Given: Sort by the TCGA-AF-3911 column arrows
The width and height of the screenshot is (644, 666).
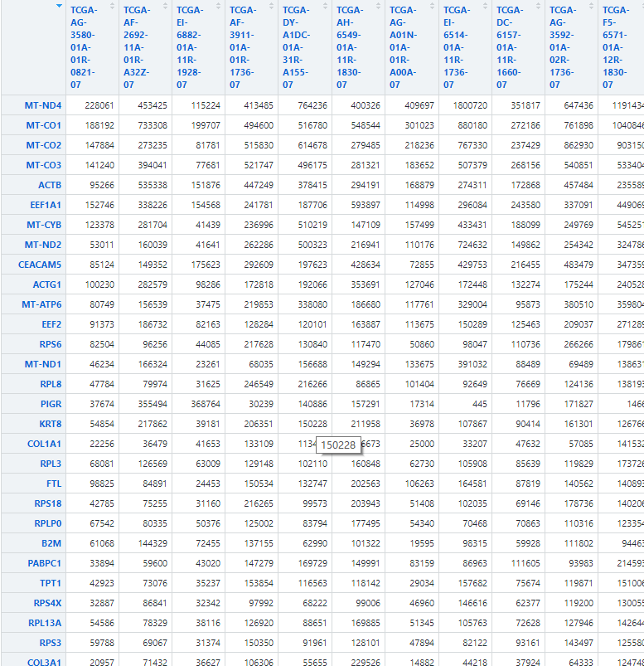Looking at the screenshot, I should coord(272,6).
